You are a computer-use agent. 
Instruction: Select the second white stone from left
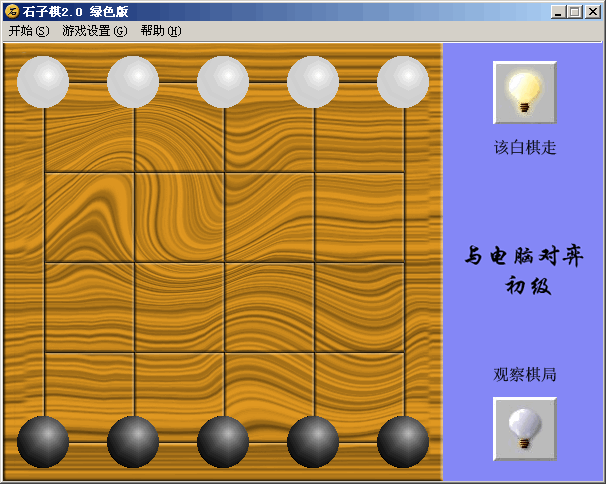133,82
